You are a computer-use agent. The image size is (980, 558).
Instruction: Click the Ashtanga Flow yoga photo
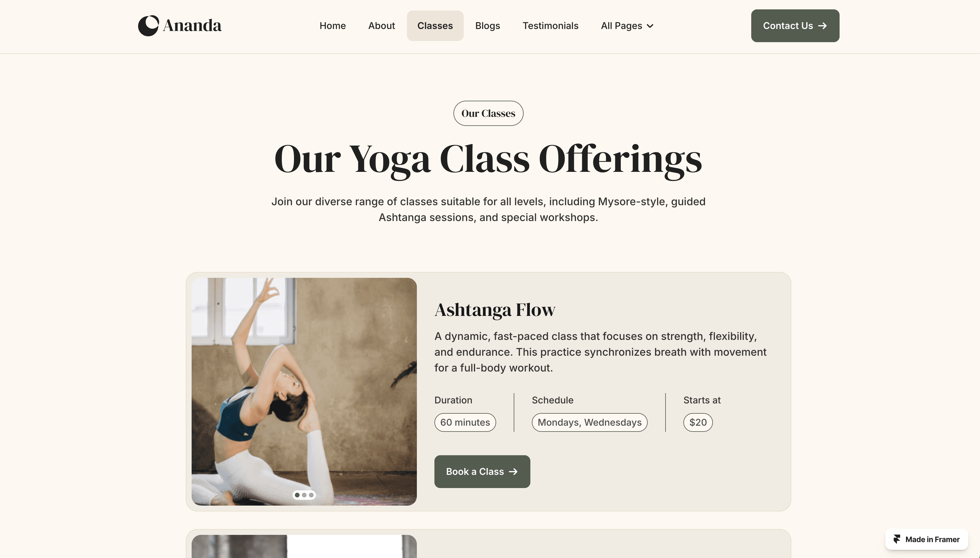pos(304,391)
